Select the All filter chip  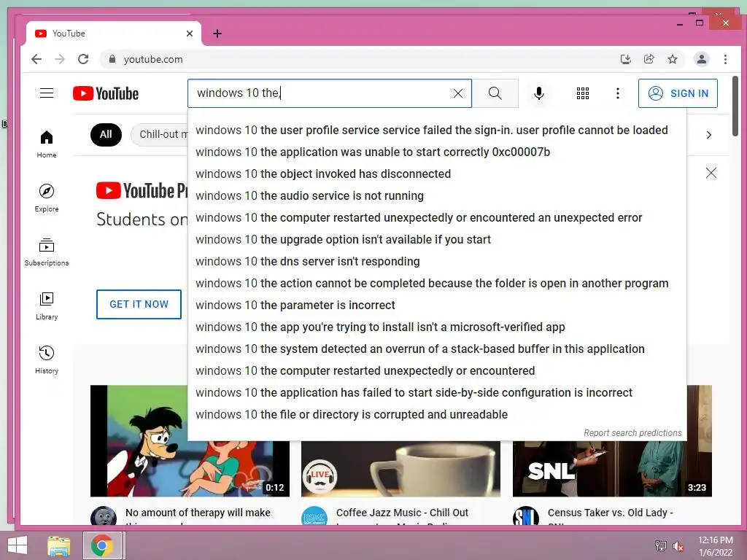(106, 134)
